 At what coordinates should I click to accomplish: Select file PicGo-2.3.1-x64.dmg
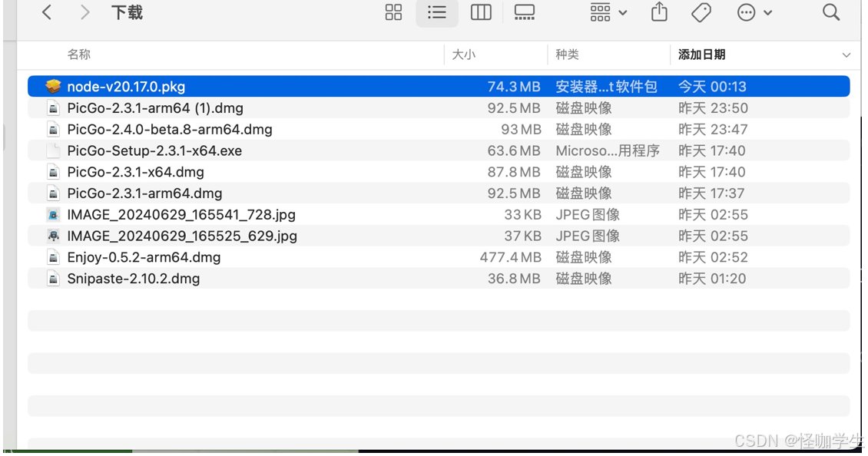tap(136, 172)
